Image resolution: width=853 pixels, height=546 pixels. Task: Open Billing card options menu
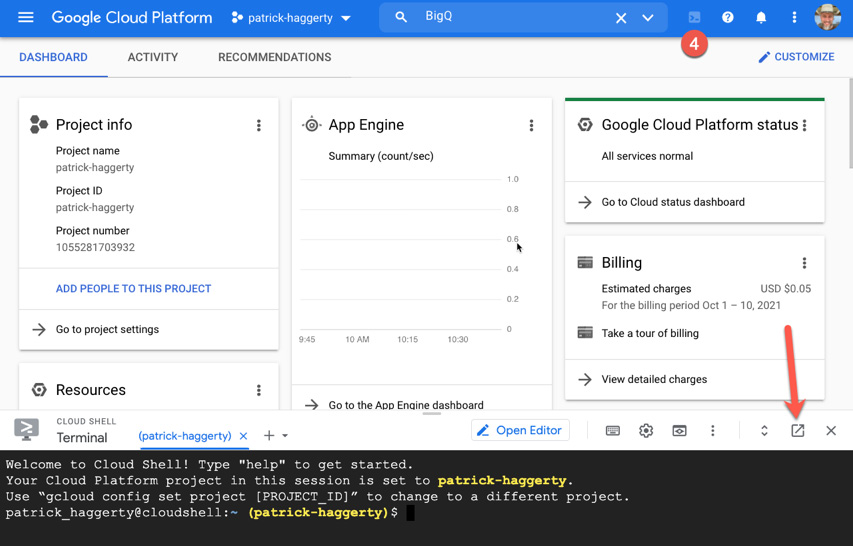(x=805, y=263)
